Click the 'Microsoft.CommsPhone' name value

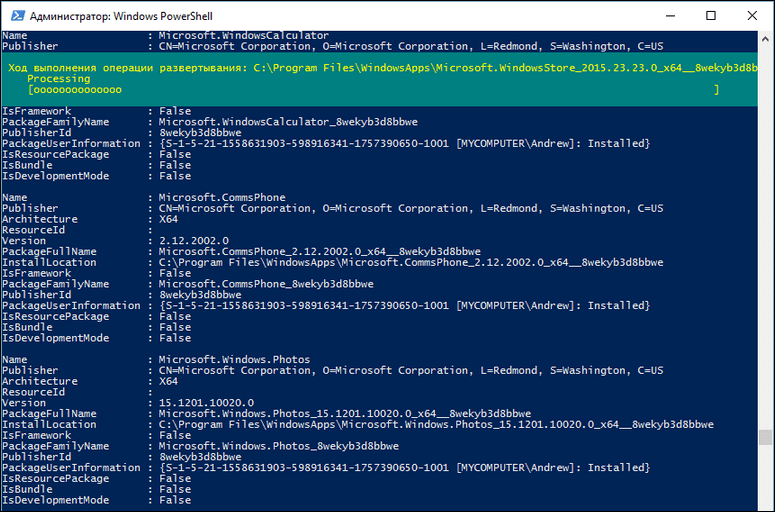pyautogui.click(x=222, y=198)
